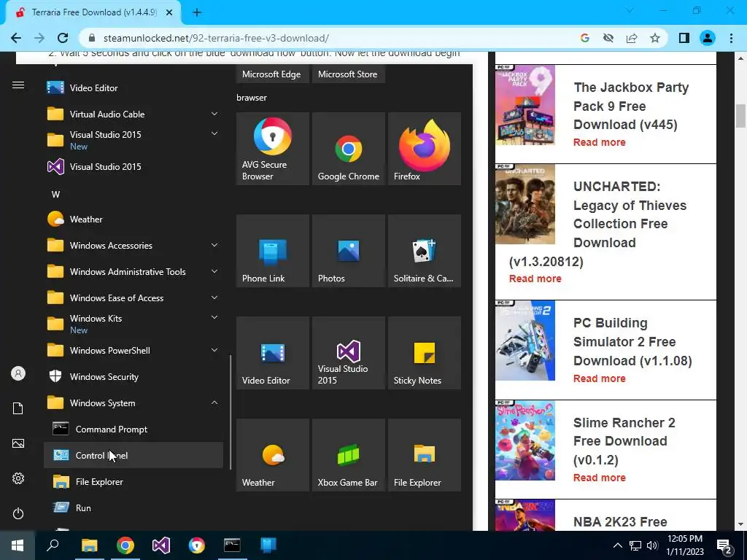Click Google icon in address bar
The image size is (747, 560).
pyautogui.click(x=585, y=38)
